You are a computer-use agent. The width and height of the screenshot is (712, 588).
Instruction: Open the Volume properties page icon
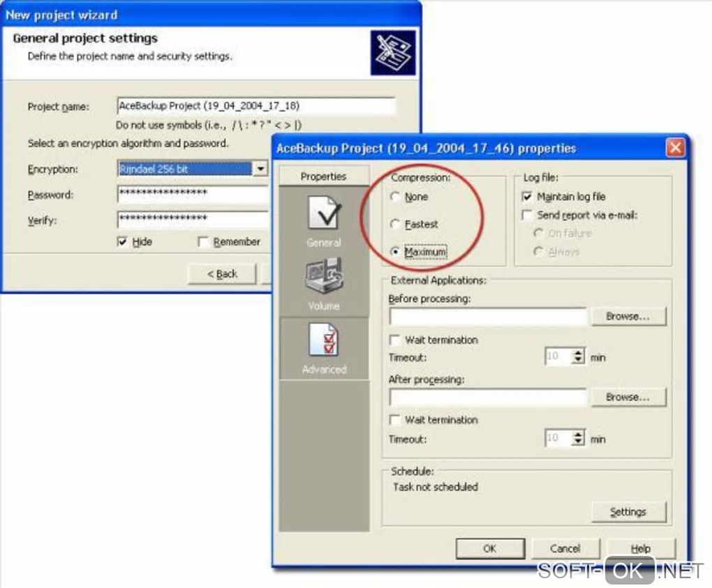coord(324,276)
